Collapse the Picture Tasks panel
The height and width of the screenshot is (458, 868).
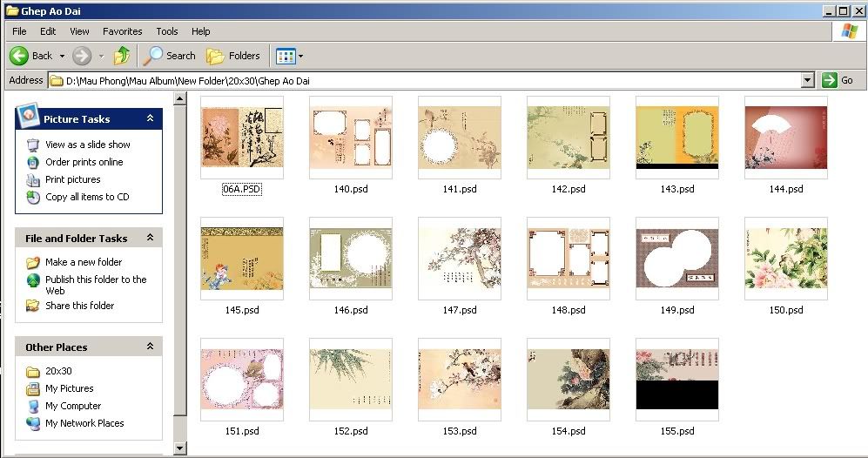150,118
